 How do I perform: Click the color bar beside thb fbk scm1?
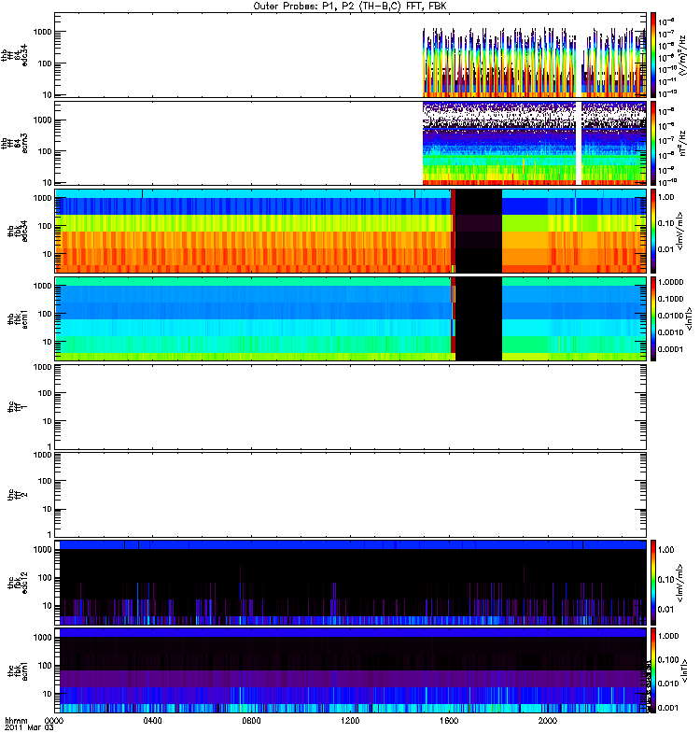(x=653, y=319)
